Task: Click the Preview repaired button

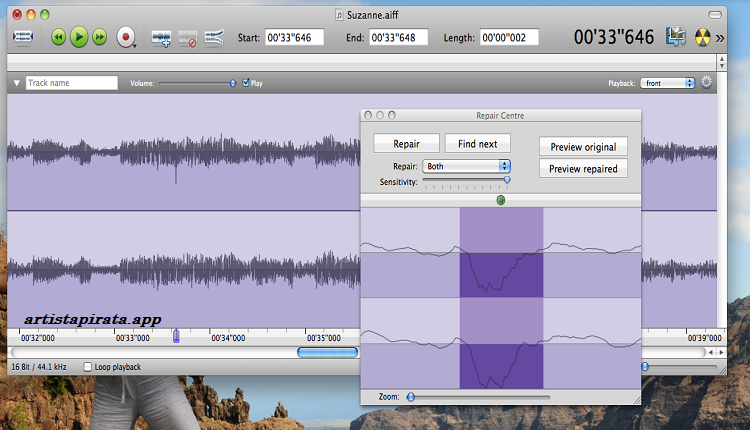Action: 584,169
